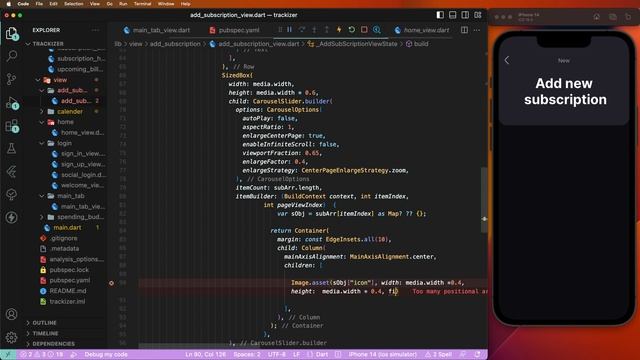Screen dimensions: 640x360
Task: Open the Flutter sidebar icon
Action: pyautogui.click(x=12, y=171)
